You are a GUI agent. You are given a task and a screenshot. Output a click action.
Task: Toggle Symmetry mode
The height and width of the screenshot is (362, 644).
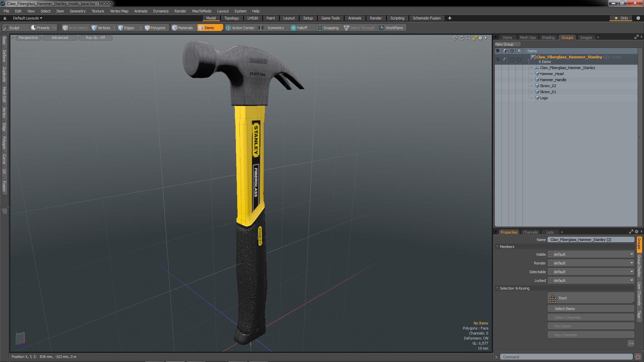coord(272,28)
